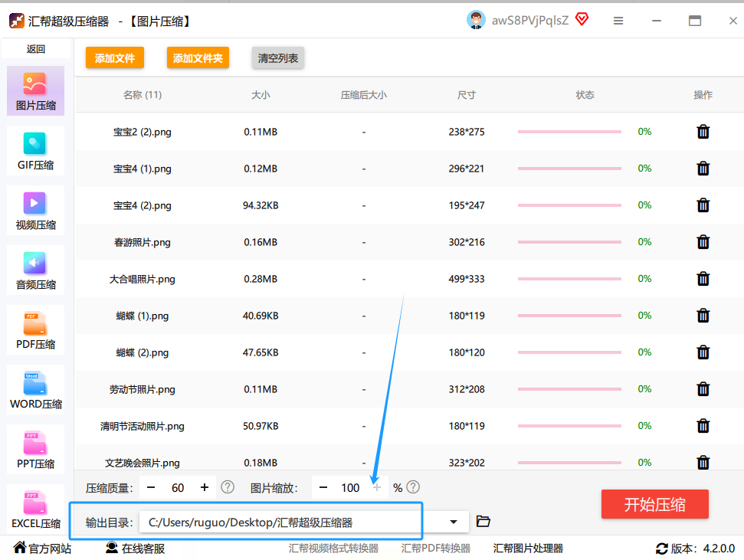Click progress bar of 春游照片.png

coord(569,242)
